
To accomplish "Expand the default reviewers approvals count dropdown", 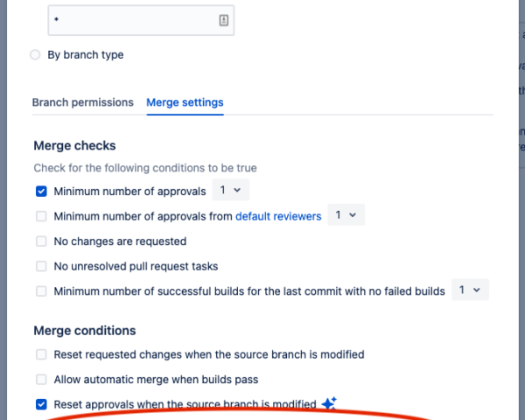I will click(346, 215).
